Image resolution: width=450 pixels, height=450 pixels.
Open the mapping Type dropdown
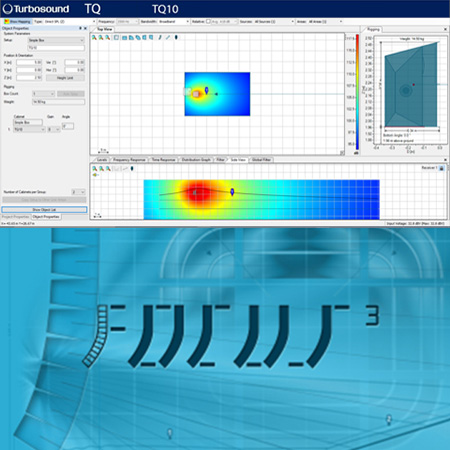pos(69,21)
